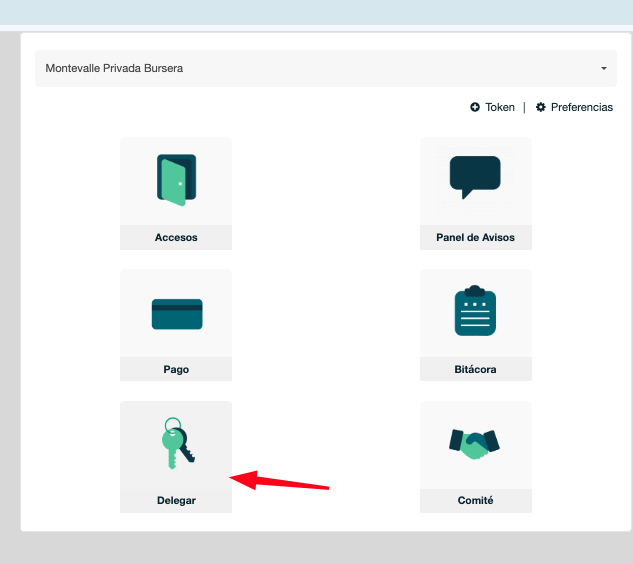
Task: Click the Token link
Action: [x=500, y=107]
